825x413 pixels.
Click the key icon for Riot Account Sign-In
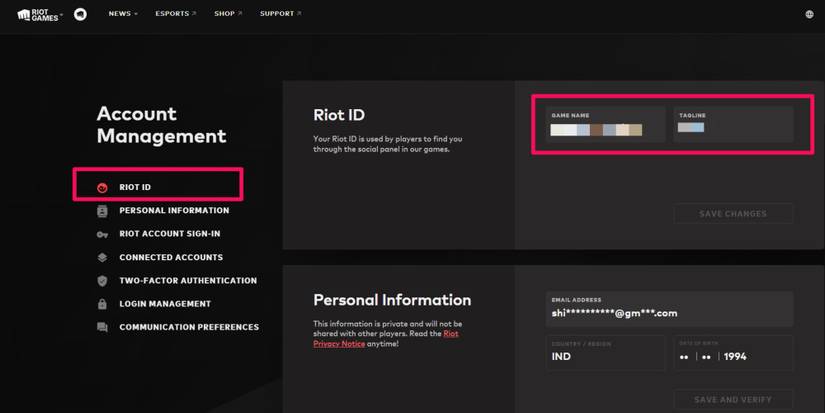[102, 235]
